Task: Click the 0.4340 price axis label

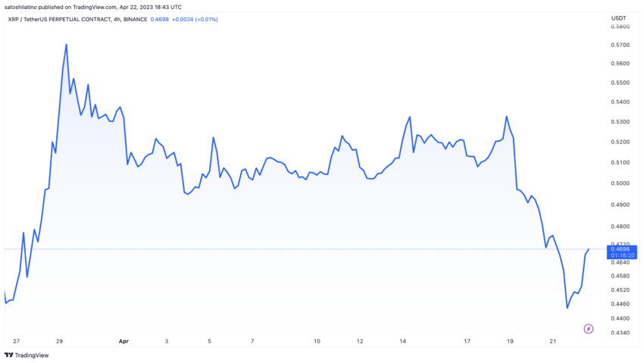Action: (620, 333)
